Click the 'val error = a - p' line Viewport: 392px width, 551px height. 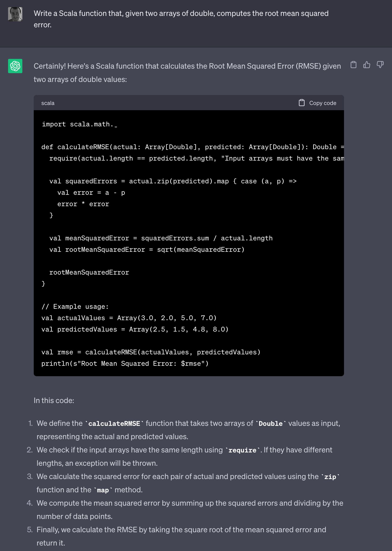pyautogui.click(x=91, y=193)
